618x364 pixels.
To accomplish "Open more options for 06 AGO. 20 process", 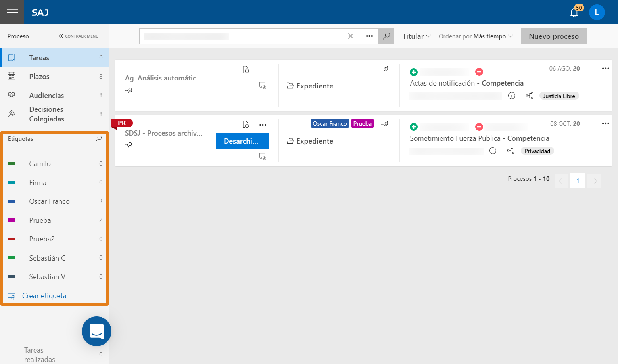I will (605, 69).
